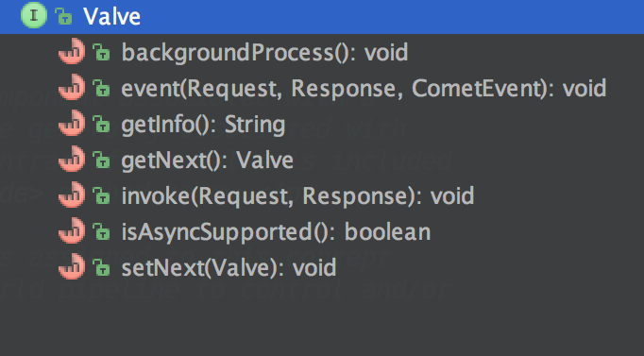
Task: Click the red method icon for getInfo()
Action: [x=72, y=123]
